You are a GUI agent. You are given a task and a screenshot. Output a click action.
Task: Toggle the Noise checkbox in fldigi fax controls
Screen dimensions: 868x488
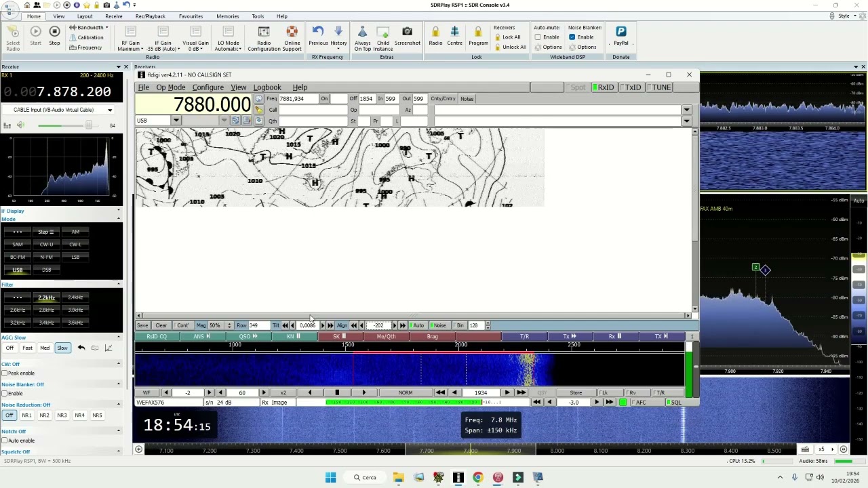(439, 325)
